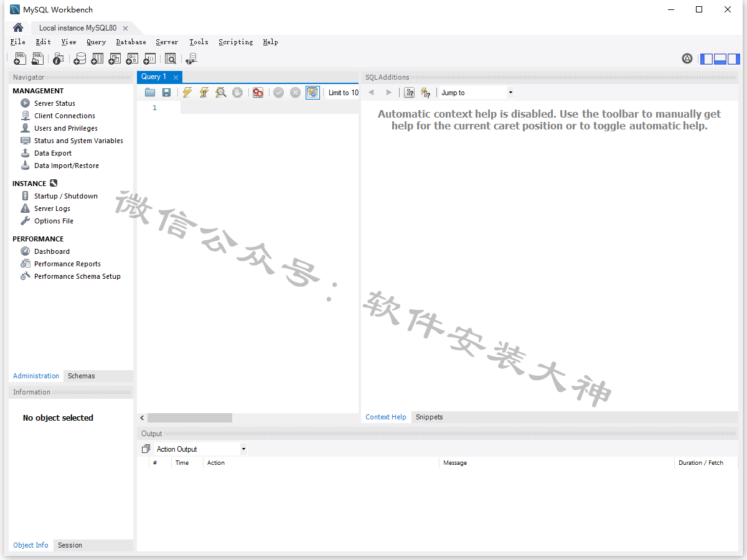Execute the query with the lightning bolt
747x560 pixels.
point(187,93)
